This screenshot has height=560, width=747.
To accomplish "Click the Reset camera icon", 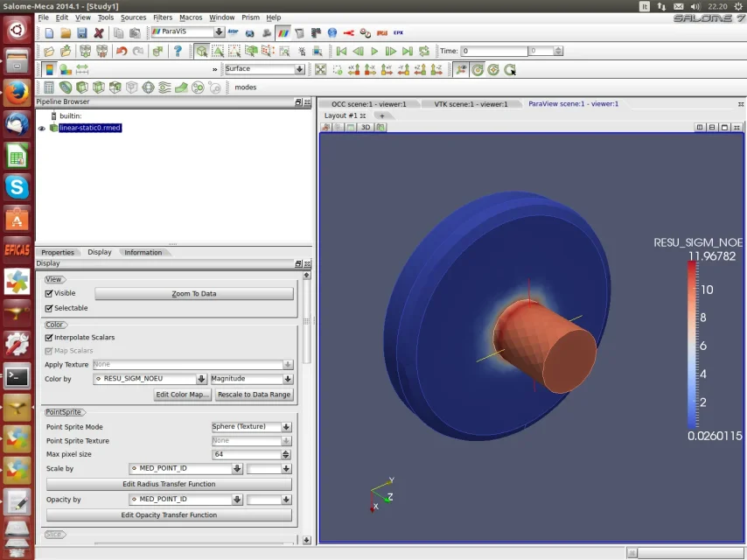I will click(x=321, y=70).
